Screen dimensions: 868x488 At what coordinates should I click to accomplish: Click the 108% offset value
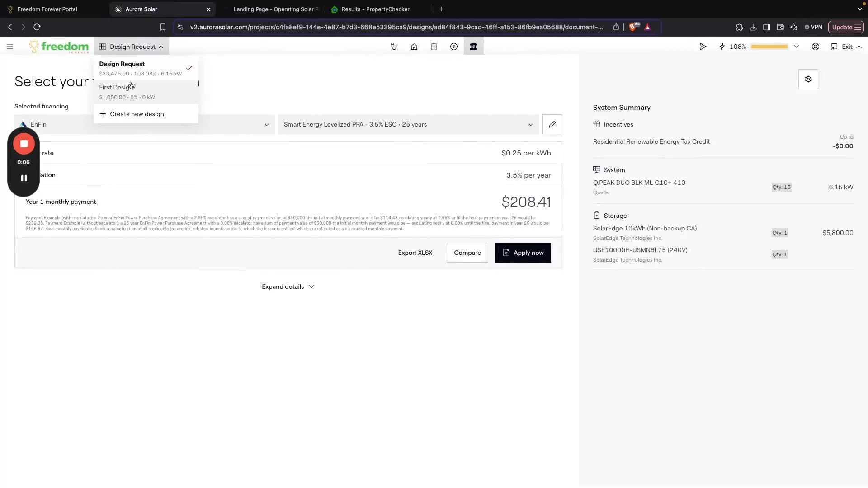point(738,47)
